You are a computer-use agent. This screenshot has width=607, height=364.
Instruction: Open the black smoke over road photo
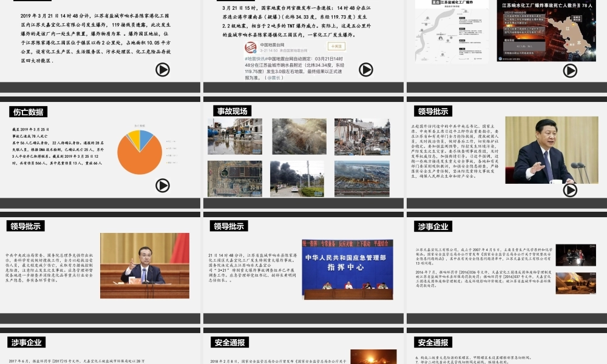click(297, 179)
